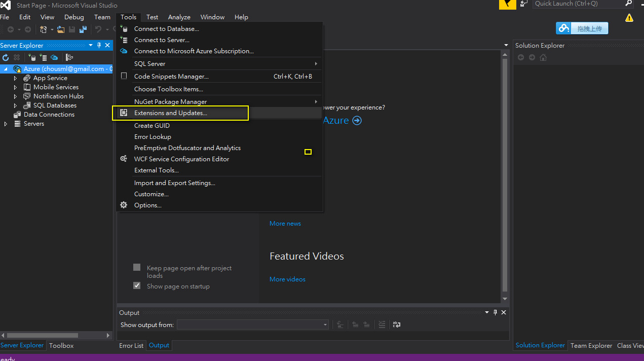Click the Quick Launch magnifier icon
The image size is (644, 361).
coord(628,3)
